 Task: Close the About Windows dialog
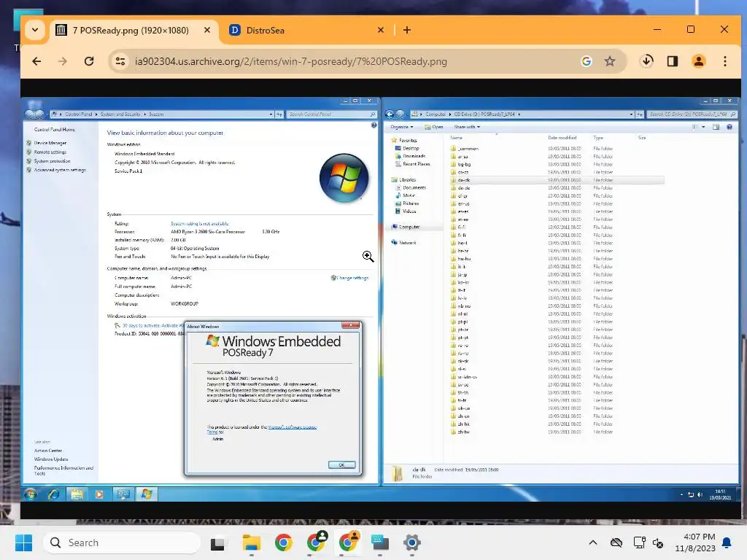(x=351, y=325)
